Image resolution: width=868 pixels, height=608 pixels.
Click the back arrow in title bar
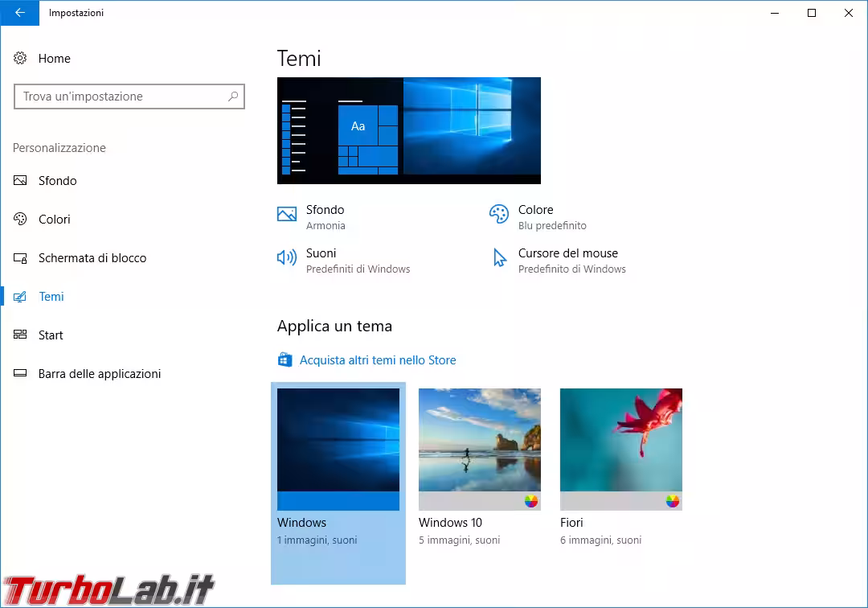(19, 13)
